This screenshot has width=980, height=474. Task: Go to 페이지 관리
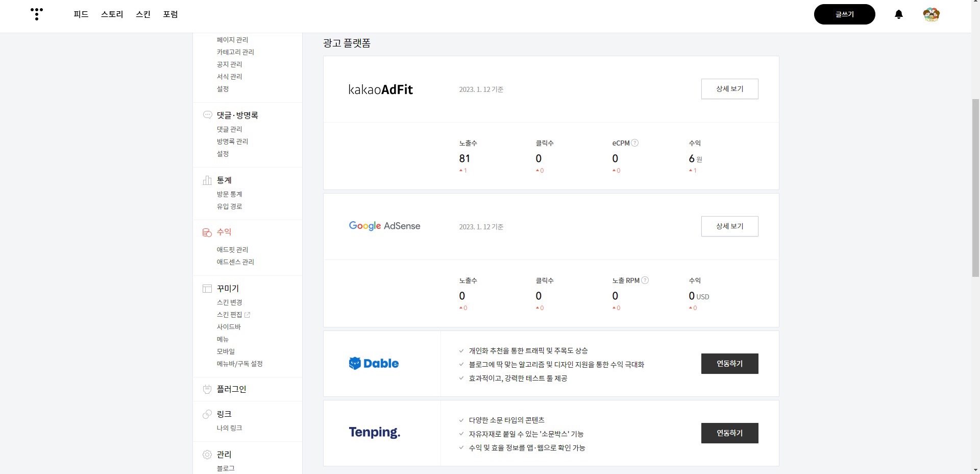(232, 40)
